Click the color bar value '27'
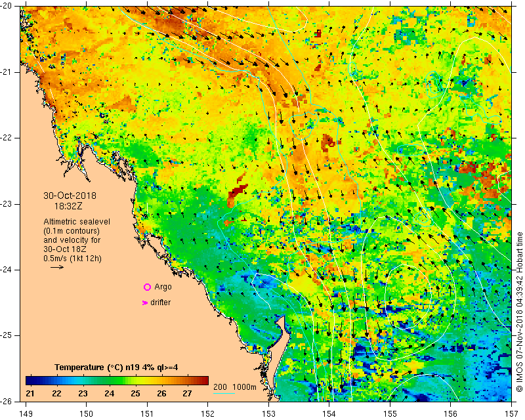The image size is (525, 420). [187, 393]
